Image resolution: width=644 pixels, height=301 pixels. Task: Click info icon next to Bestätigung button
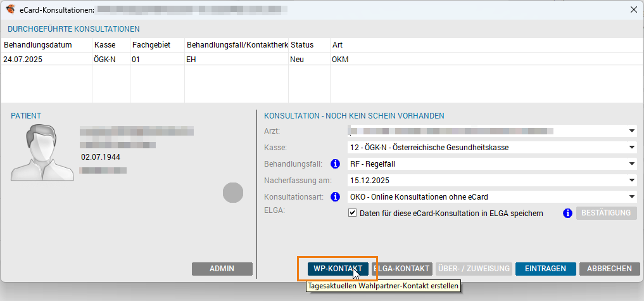[568, 214]
